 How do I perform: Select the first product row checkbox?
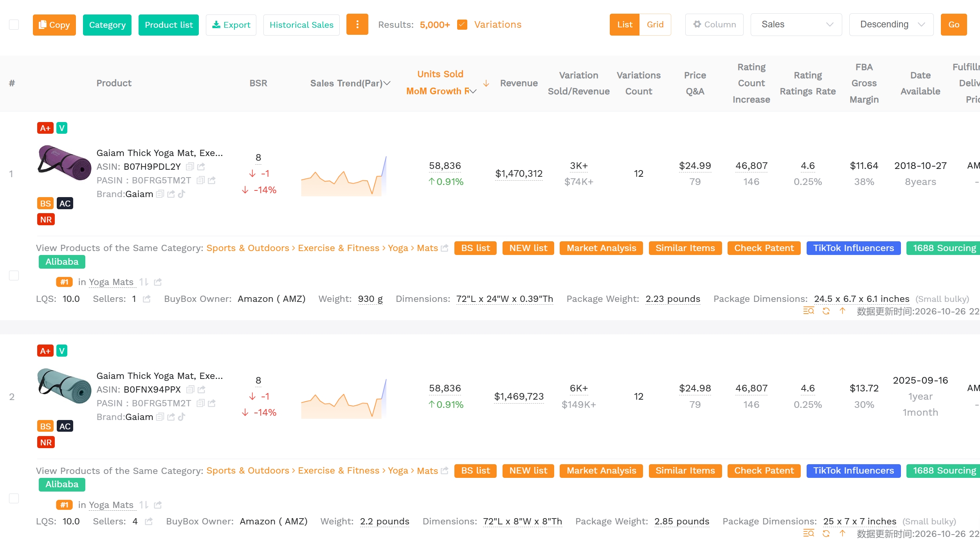click(x=14, y=276)
